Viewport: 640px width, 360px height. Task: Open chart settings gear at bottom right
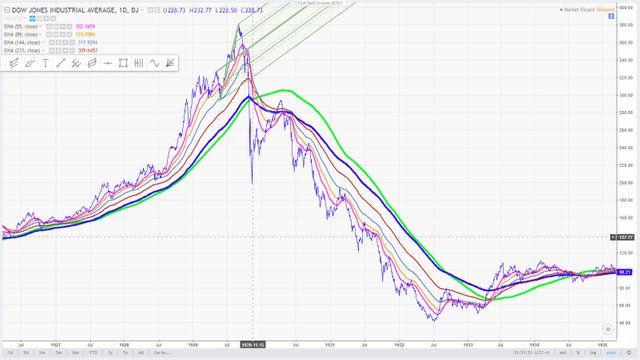(629, 353)
